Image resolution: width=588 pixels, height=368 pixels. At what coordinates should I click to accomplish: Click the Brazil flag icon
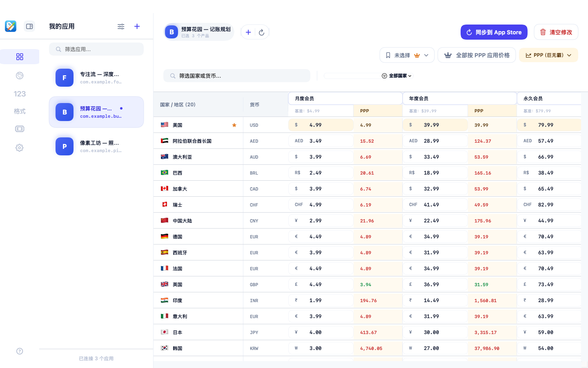coord(165,173)
